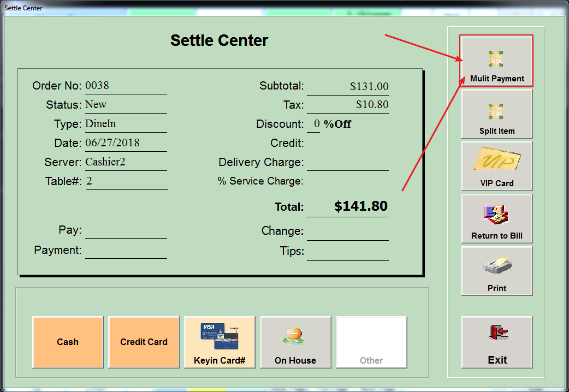Click the Payment field
This screenshot has width=569, height=392.
[x=126, y=251]
